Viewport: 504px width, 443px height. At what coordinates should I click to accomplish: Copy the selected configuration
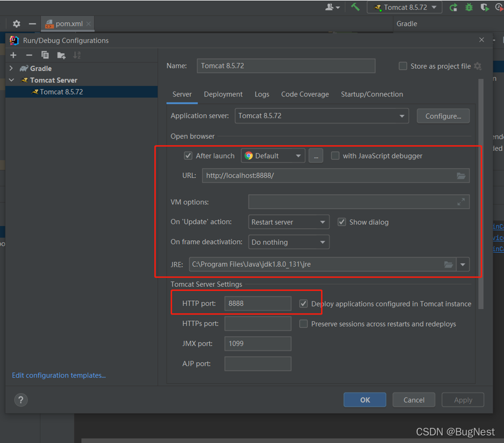pyautogui.click(x=45, y=55)
